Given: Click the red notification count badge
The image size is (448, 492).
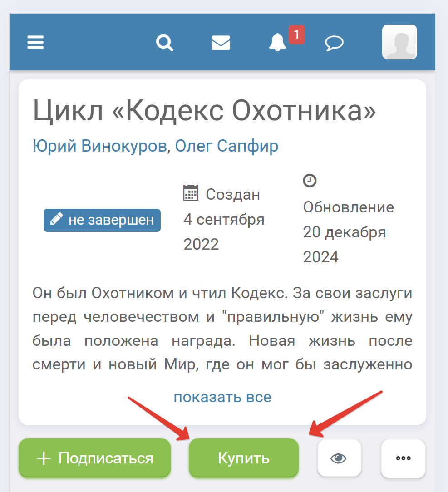Looking at the screenshot, I should (296, 34).
